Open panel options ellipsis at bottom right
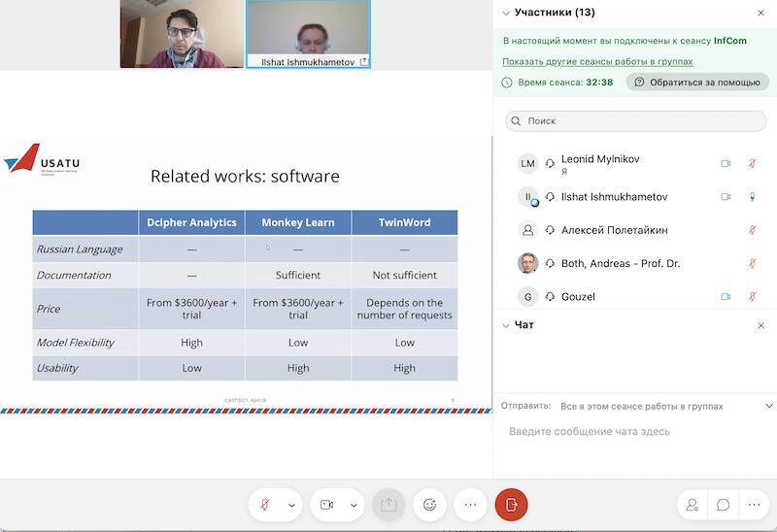Image resolution: width=777 pixels, height=532 pixels. click(x=755, y=505)
